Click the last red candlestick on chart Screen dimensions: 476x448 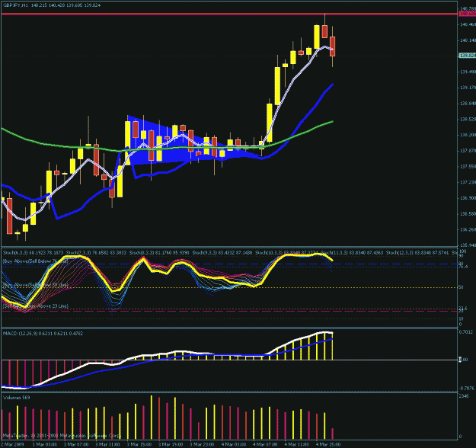[x=333, y=46]
